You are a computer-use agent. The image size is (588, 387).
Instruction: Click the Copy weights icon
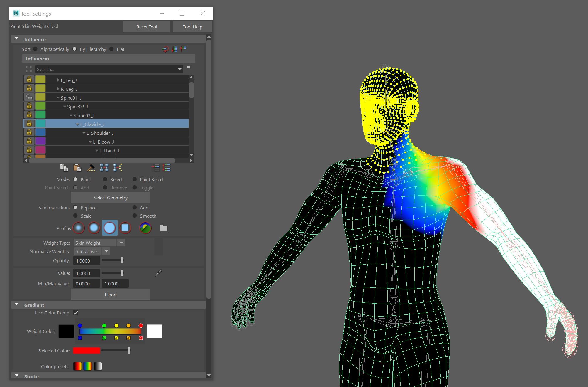[64, 168]
